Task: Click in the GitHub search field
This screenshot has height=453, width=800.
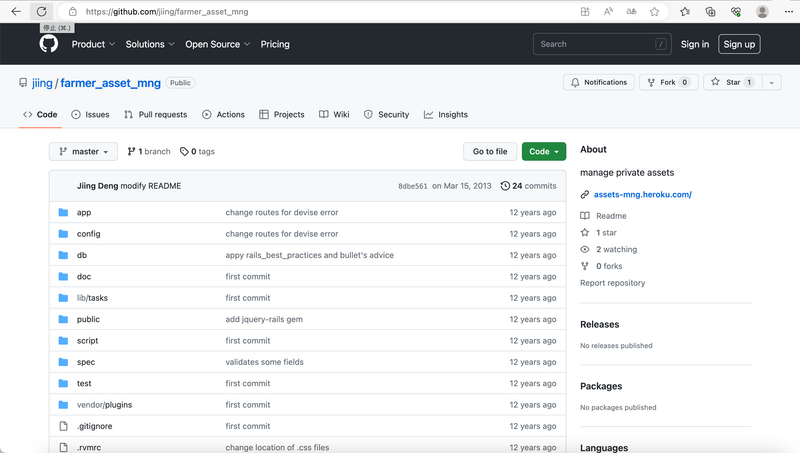Action: pos(602,44)
